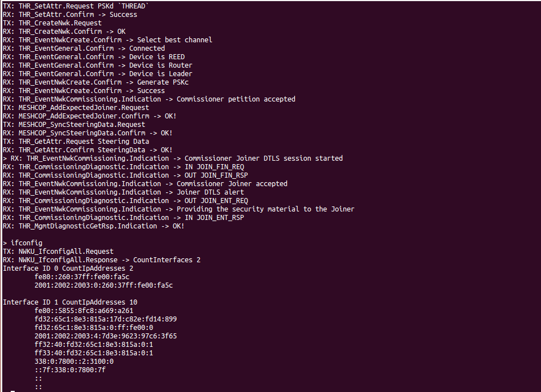Click the 2001:2002:2003:4:7d3e:9623:97c6:3f65 address
This screenshot has width=541, height=392.
(106, 336)
